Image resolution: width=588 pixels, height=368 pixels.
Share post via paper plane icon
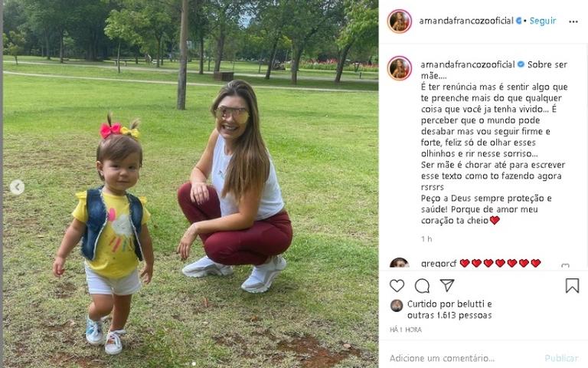pos(447,285)
